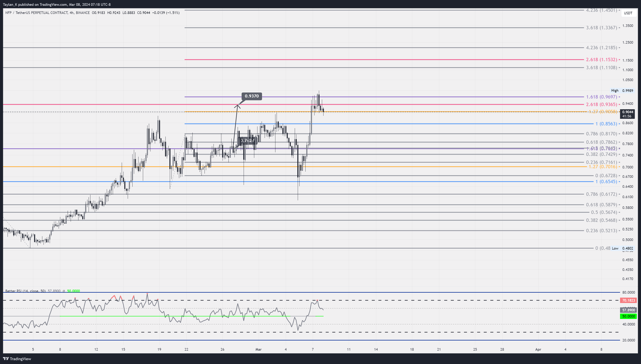Click the red RSI value tag 70.1823
The height and width of the screenshot is (364, 641).
628,300
